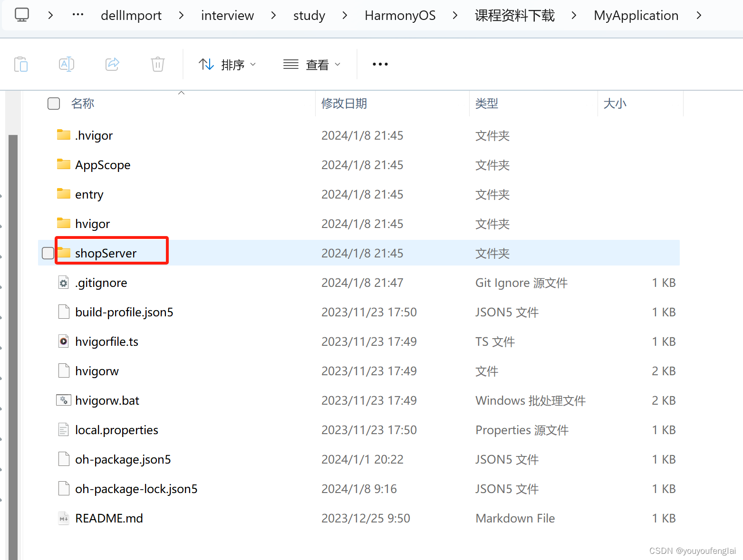The width and height of the screenshot is (743, 560).
Task: Click the 2023/12/25 9:50 date cell
Action: (x=366, y=518)
